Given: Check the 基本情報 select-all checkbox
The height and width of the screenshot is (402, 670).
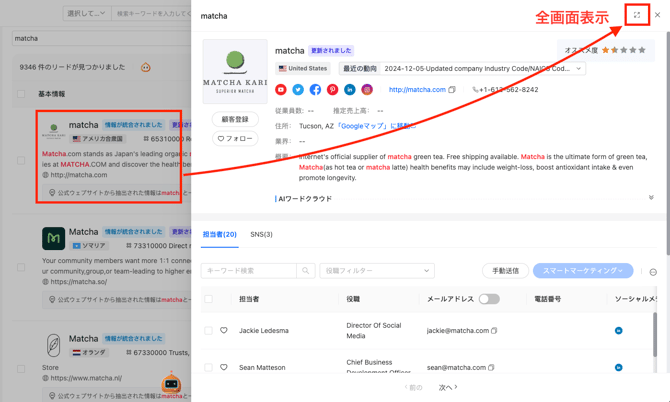Looking at the screenshot, I should point(21,94).
